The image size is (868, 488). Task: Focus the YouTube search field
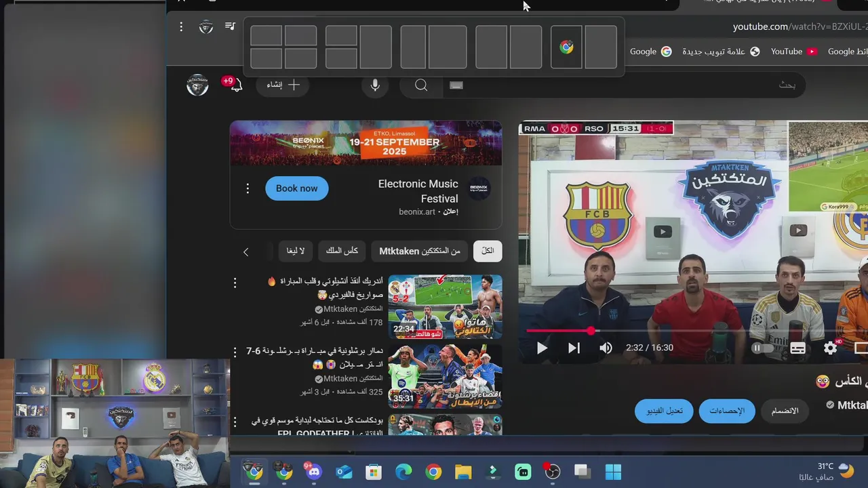(x=624, y=85)
